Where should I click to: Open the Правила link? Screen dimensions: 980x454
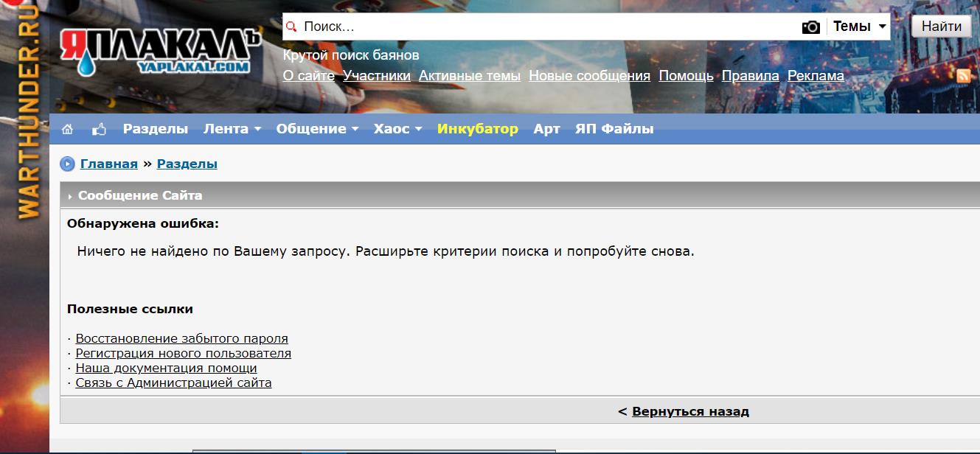click(x=750, y=76)
